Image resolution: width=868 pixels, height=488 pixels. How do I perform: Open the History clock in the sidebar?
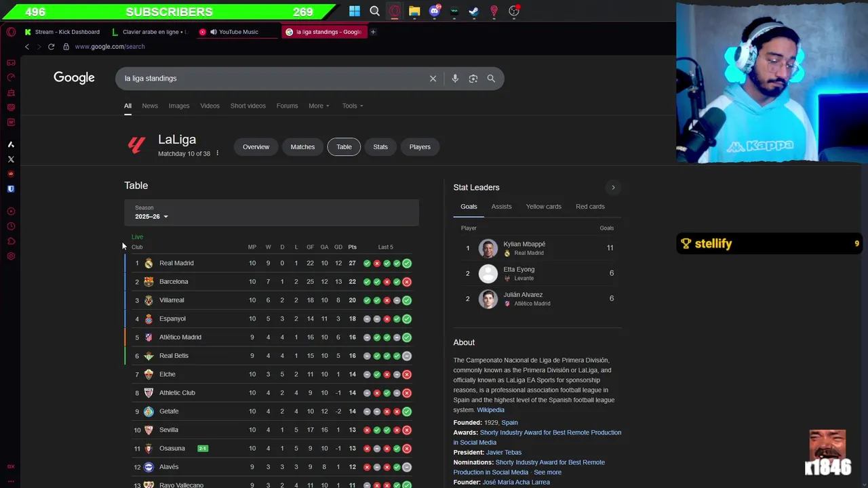tap(11, 226)
